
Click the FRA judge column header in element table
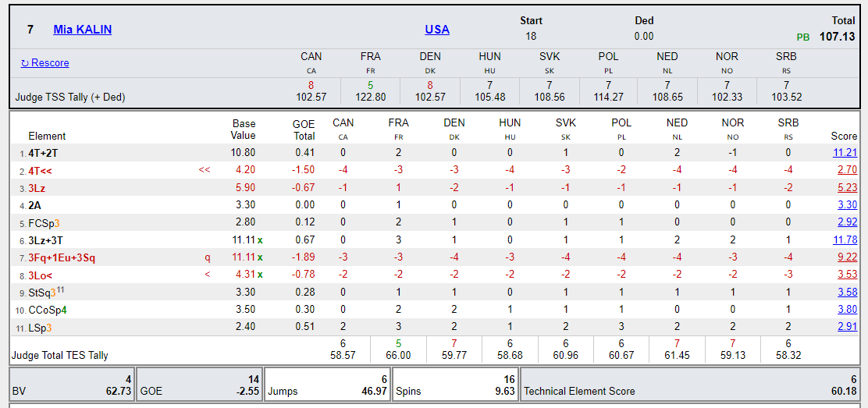tap(398, 123)
